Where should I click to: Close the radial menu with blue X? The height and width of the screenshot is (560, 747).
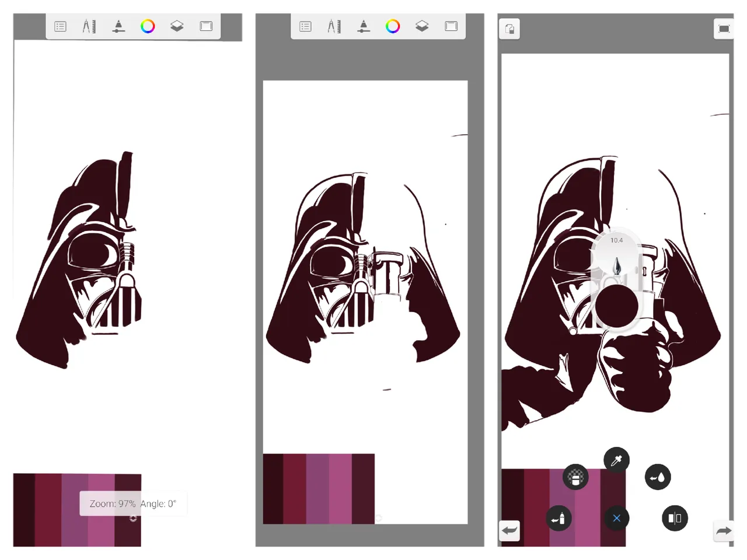(616, 518)
